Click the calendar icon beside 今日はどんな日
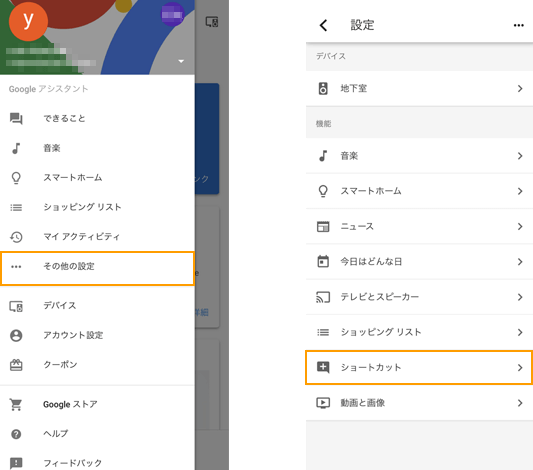This screenshot has width=533, height=470. click(x=323, y=262)
